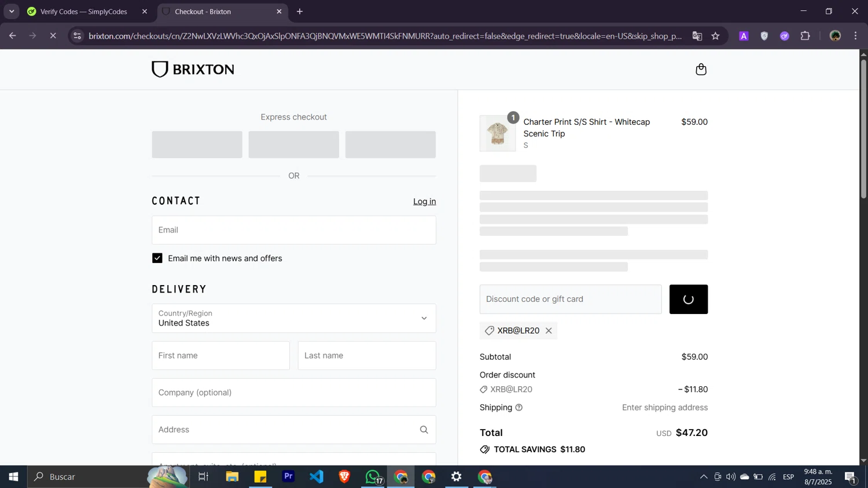Click the TOTAL SAVINGS $11.80 text
Viewport: 868px width, 488px height.
[x=539, y=450]
